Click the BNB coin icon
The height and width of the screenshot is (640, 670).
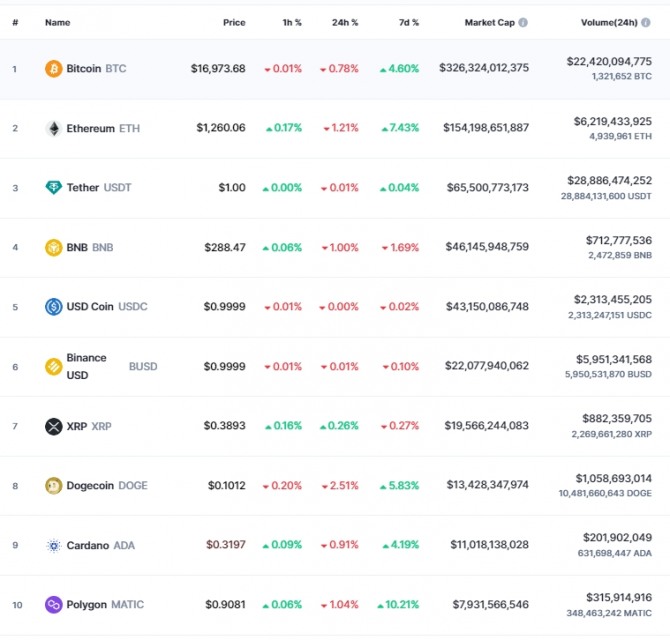(x=53, y=247)
